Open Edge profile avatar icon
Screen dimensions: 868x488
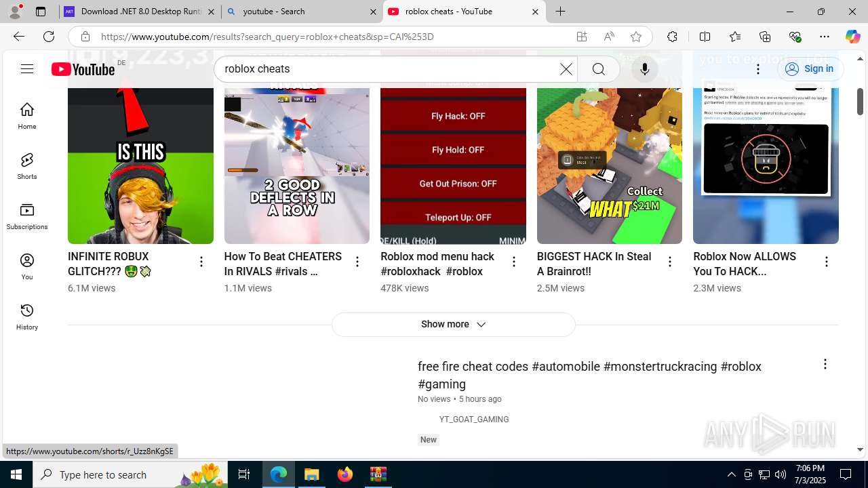(15, 12)
